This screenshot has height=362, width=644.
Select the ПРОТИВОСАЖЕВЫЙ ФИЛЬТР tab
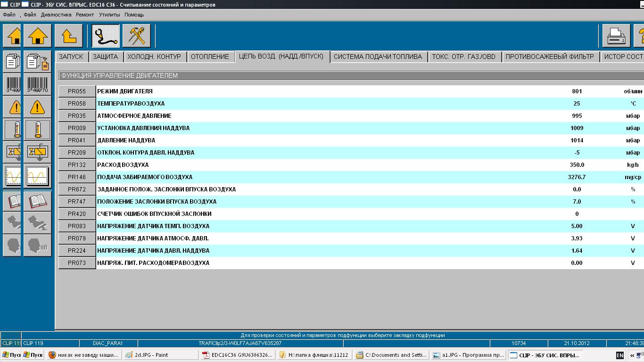point(550,57)
